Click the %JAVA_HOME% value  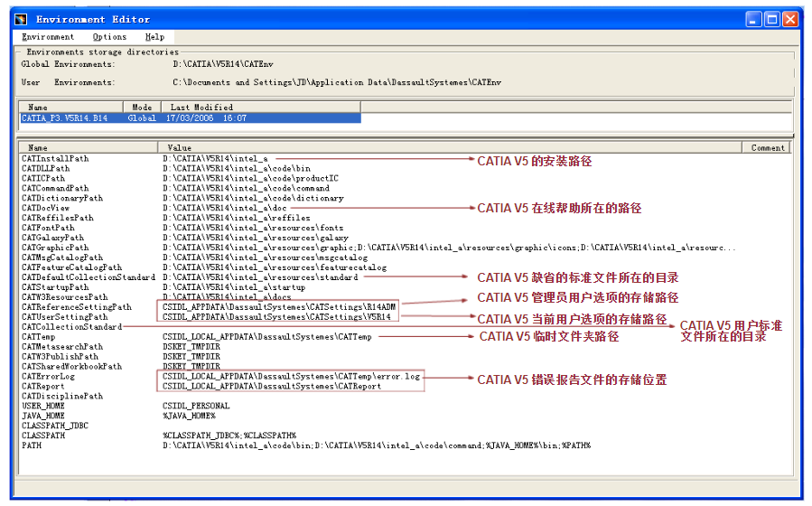coord(189,416)
